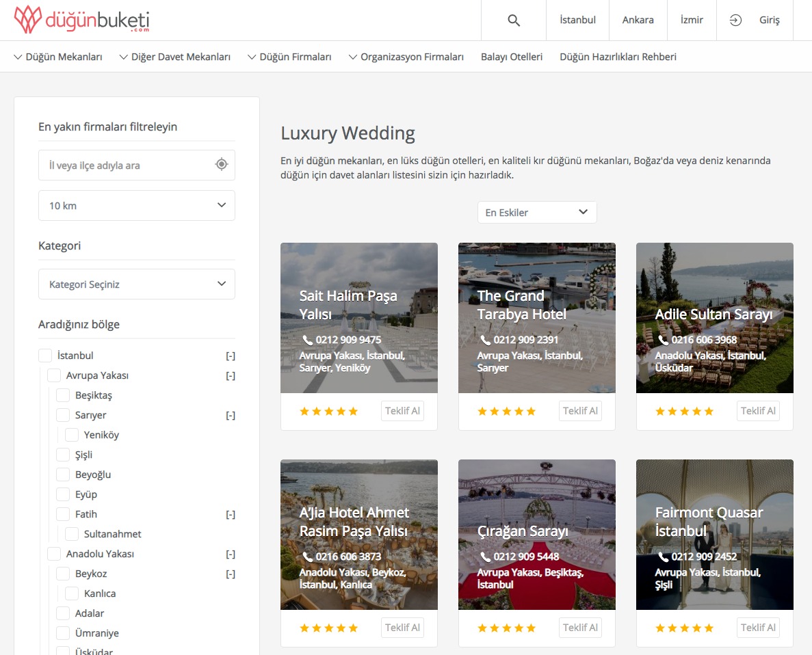The height and width of the screenshot is (655, 812).
Task: Click phone icon on A'jia Hotel card
Action: coord(308,557)
